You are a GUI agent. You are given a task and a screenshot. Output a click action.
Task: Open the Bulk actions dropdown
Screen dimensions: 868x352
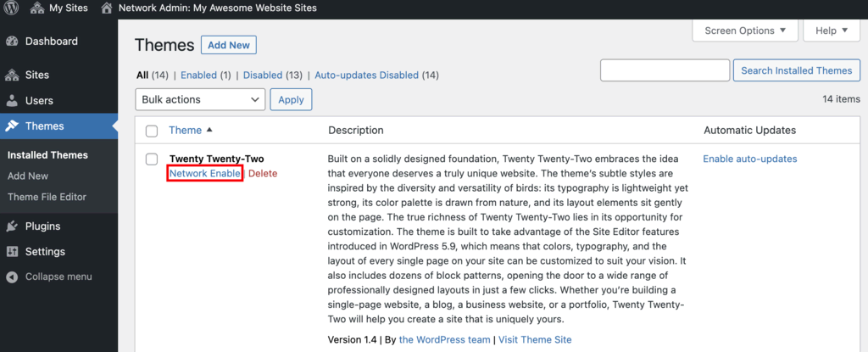coord(200,100)
